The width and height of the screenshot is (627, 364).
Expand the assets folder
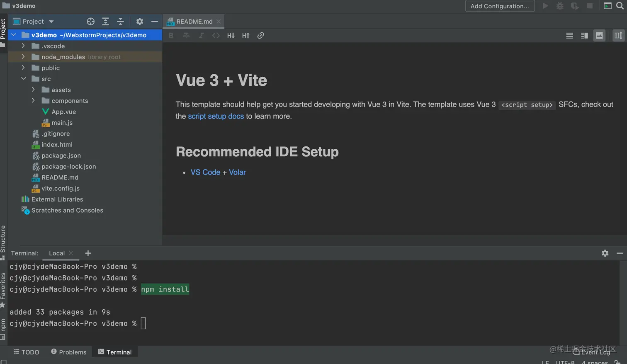tap(34, 90)
